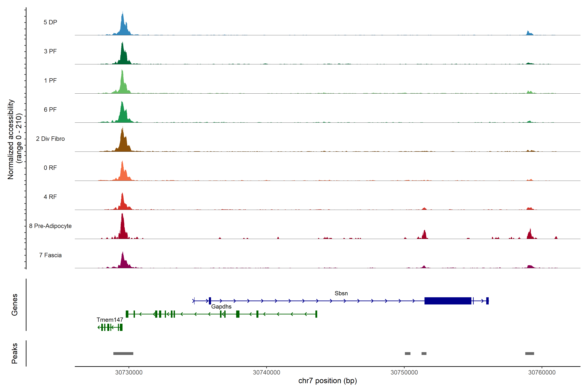The width and height of the screenshot is (588, 392).
Task: Click the Peaks panel label
Action: point(15,353)
